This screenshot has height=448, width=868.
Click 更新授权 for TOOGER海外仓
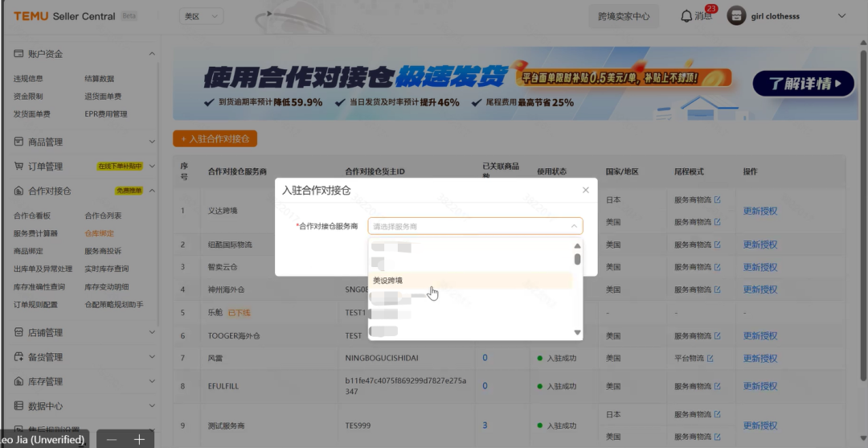point(760,335)
